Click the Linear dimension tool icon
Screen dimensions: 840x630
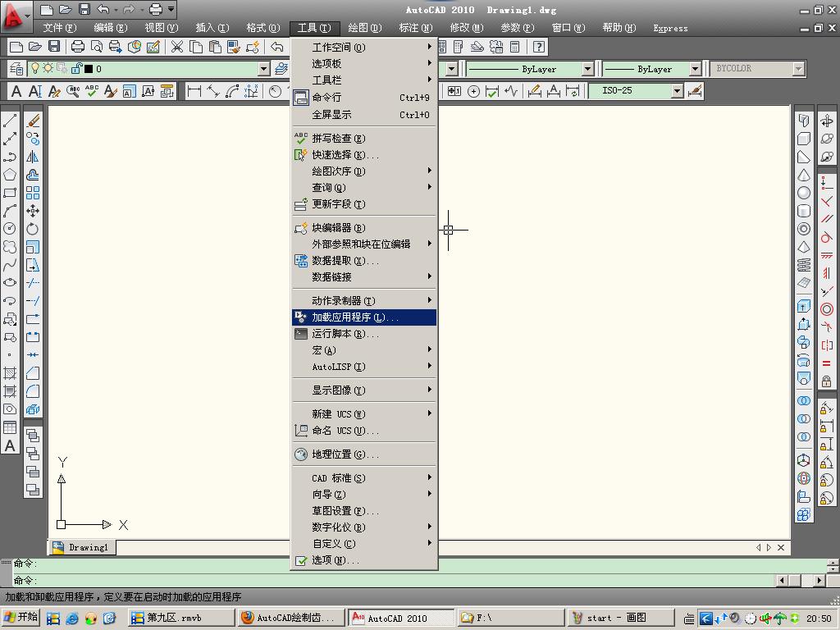point(194,91)
